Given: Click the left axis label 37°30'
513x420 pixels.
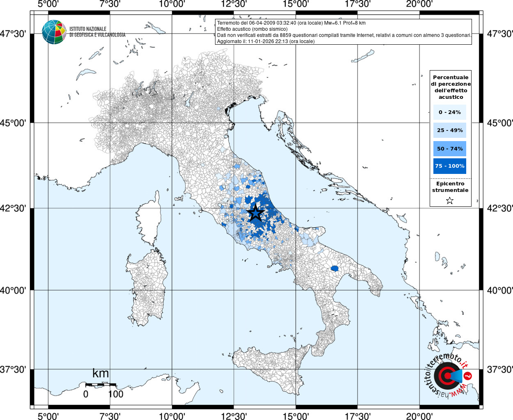Looking at the screenshot, I should pos(13,370).
